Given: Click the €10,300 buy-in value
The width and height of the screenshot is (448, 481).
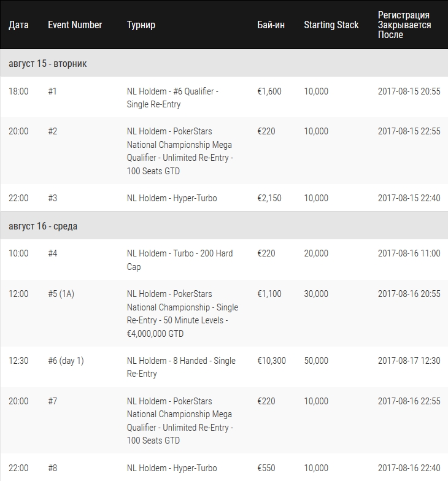Looking at the screenshot, I should (x=271, y=361).
